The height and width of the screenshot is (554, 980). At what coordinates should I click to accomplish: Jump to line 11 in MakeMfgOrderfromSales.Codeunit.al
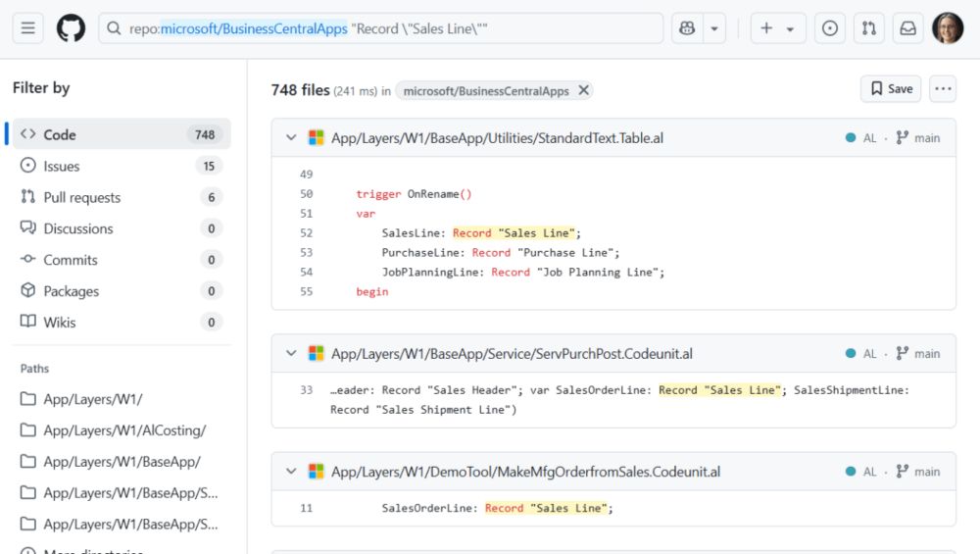306,508
